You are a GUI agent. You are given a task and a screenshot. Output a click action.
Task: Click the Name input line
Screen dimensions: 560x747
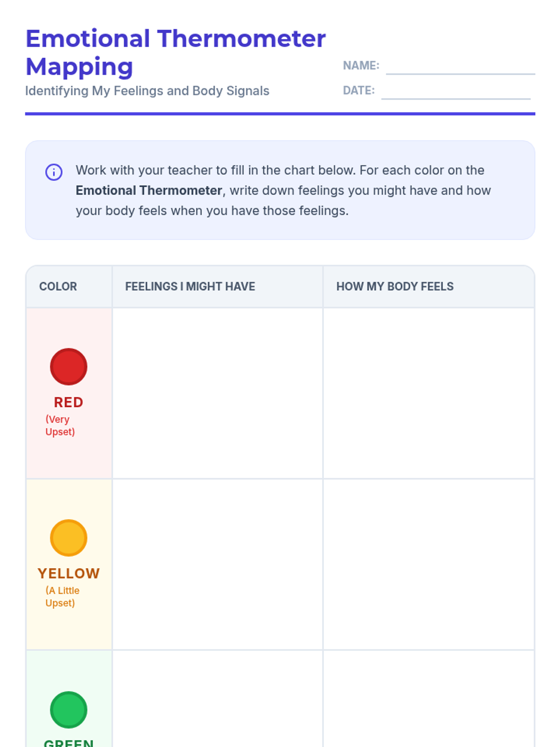click(x=460, y=67)
